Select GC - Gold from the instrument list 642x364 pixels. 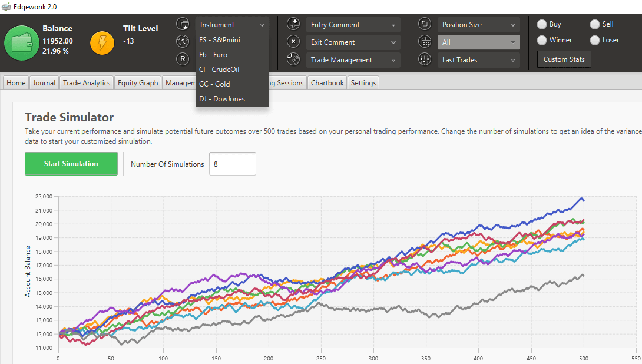[216, 84]
